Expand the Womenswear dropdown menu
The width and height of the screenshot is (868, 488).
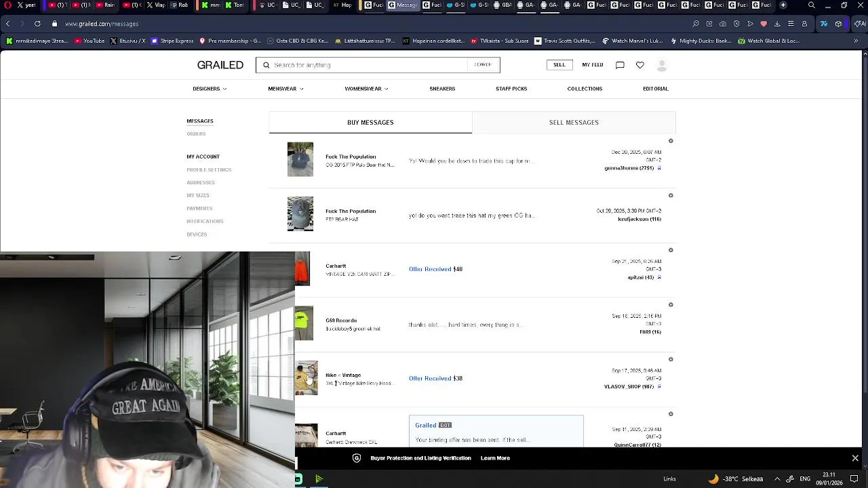click(366, 89)
